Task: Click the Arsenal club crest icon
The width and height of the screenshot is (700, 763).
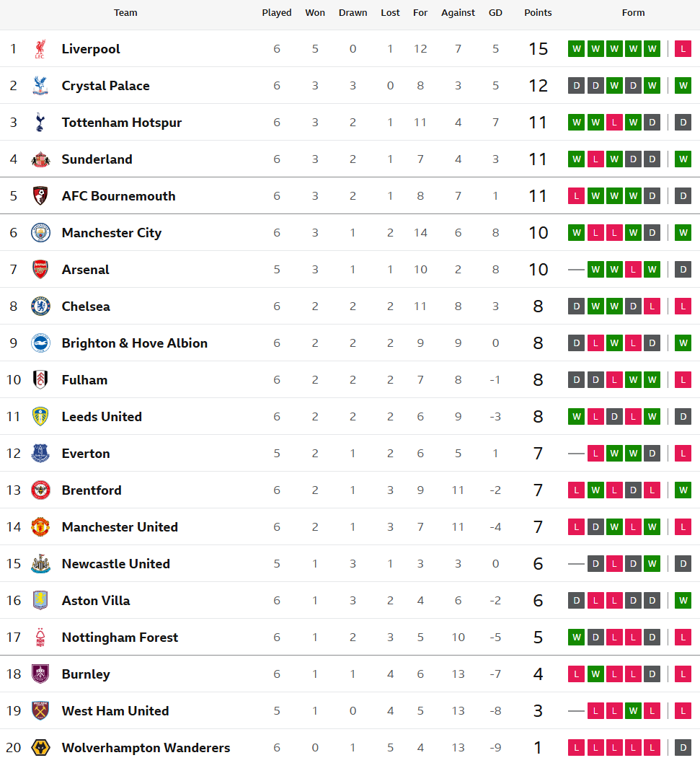Action: click(40, 270)
